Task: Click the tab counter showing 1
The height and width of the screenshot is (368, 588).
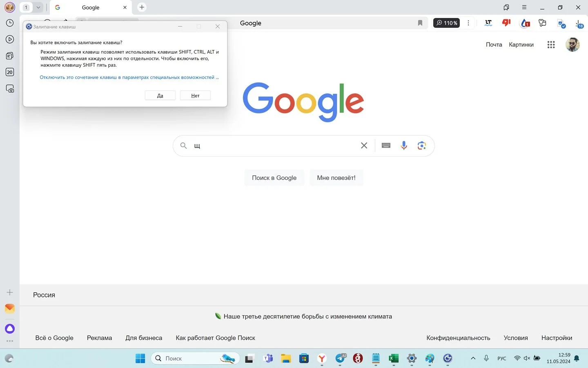Action: click(26, 7)
